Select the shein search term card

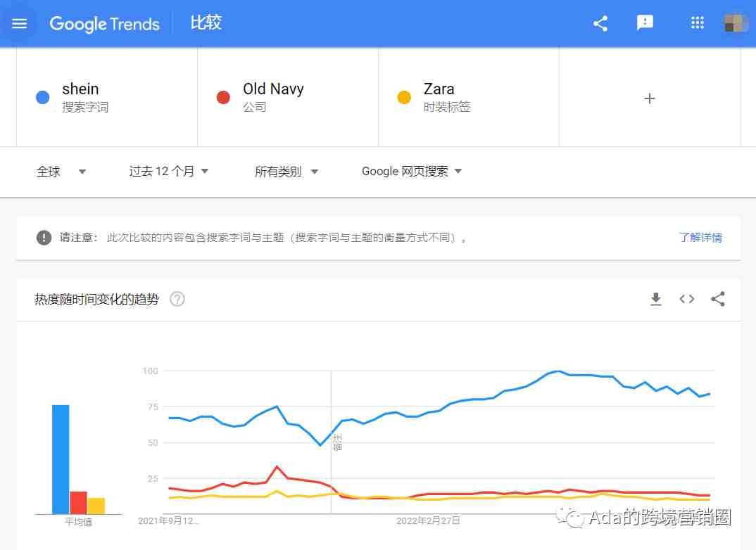(107, 97)
